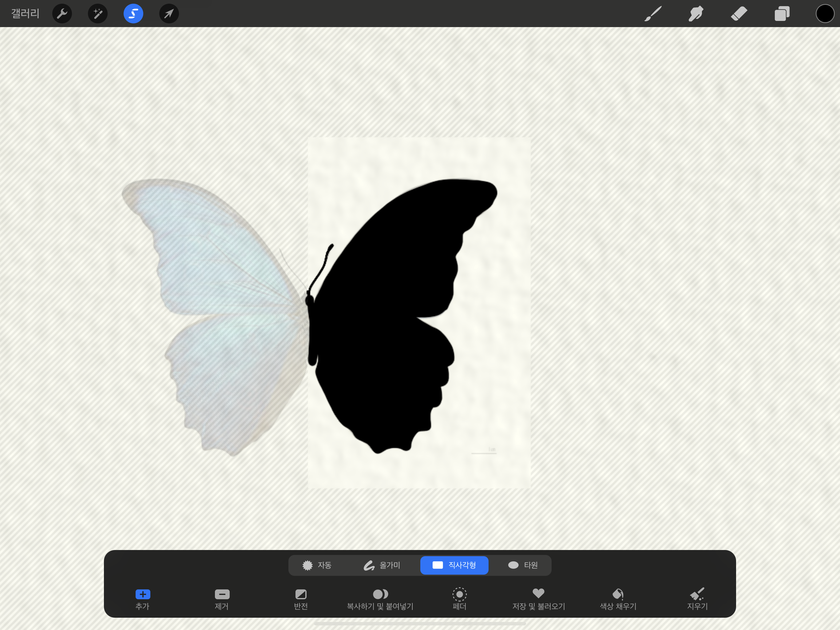Screen dimensions: 840x630
Task: Choose 직사각형 rectangle selection mode
Action: pos(454,565)
